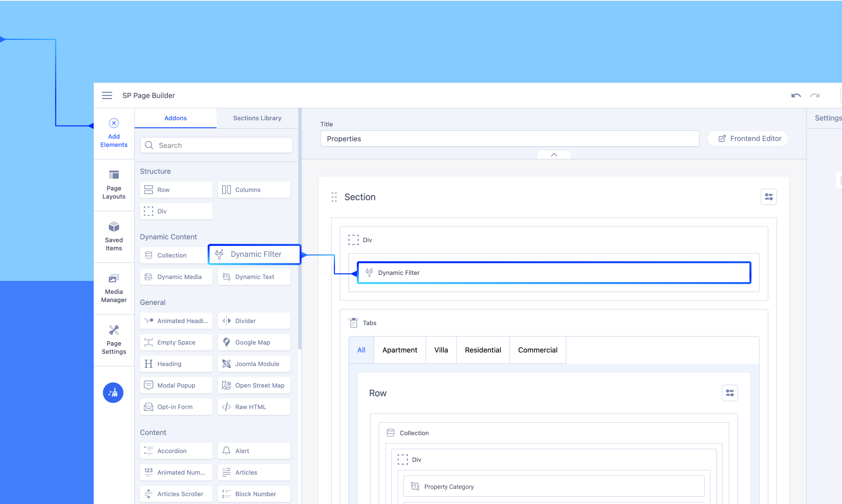This screenshot has width=842, height=504.
Task: Open Page Layouts sidebar item
Action: (114, 185)
